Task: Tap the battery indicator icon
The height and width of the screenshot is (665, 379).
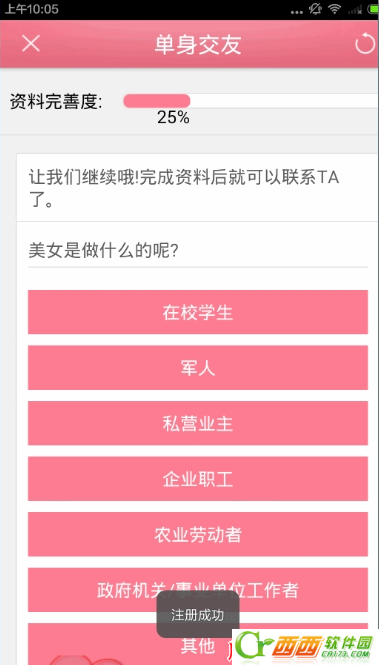Action: pyautogui.click(x=373, y=10)
